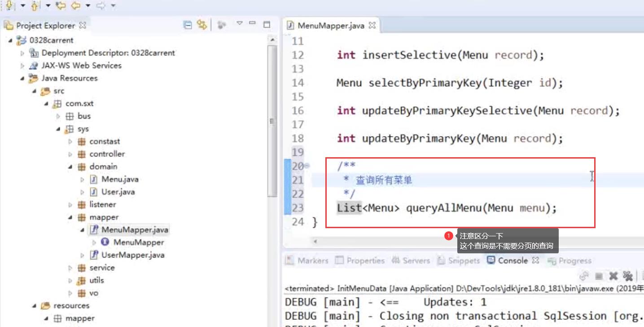644x327 pixels.
Task: Select the vo package
Action: (x=93, y=293)
